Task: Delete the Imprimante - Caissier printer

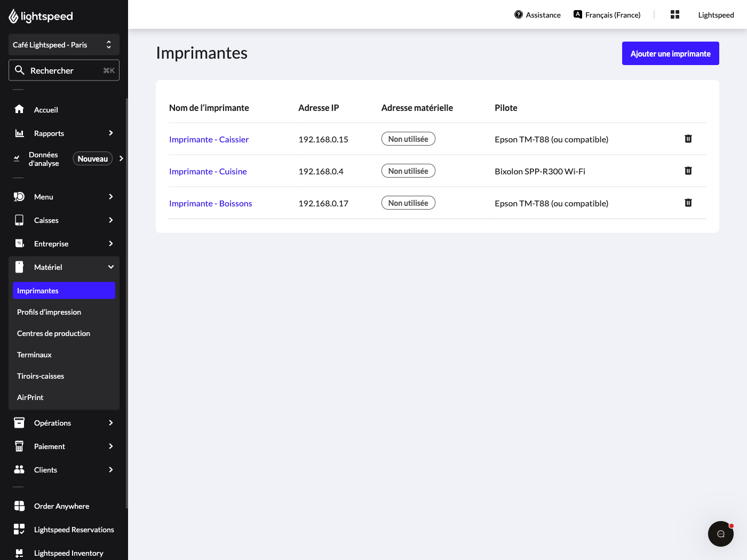Action: [688, 139]
